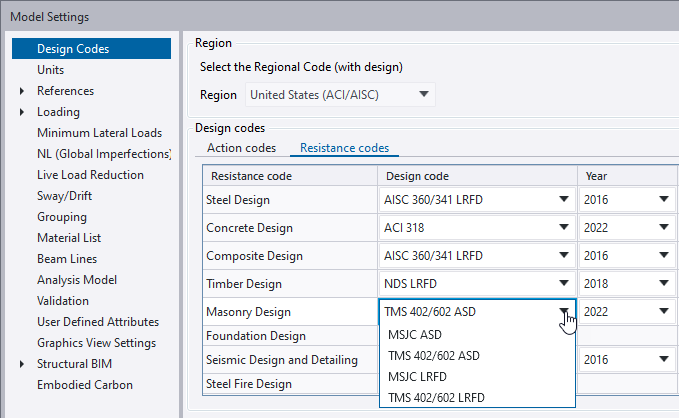The image size is (679, 418).
Task: Go to Units settings page
Action: coord(50,70)
